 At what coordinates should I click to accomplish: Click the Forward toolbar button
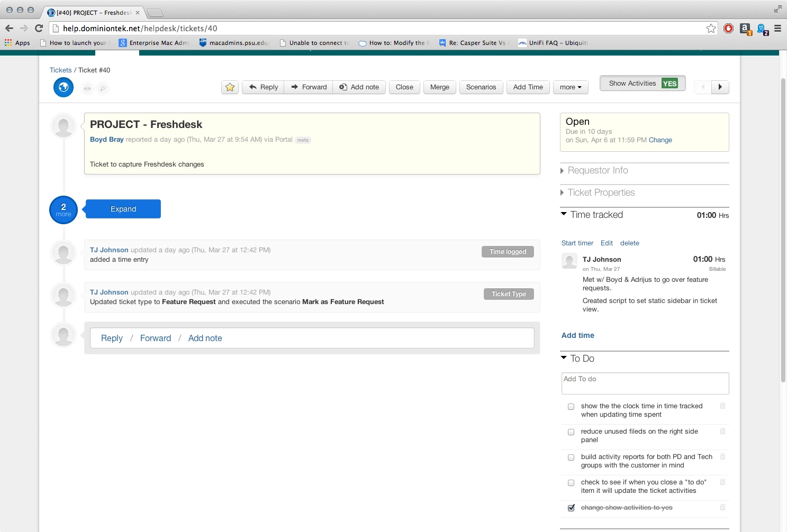pyautogui.click(x=309, y=87)
